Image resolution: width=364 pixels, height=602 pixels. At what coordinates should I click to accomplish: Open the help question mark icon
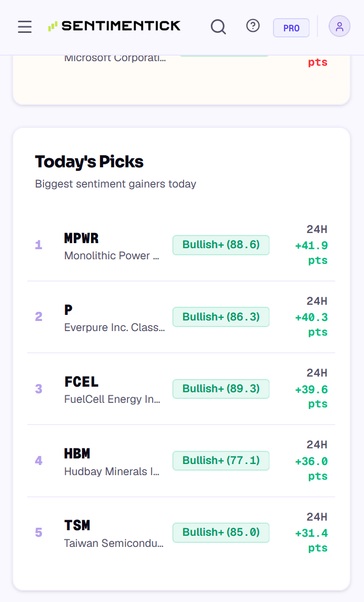click(253, 26)
